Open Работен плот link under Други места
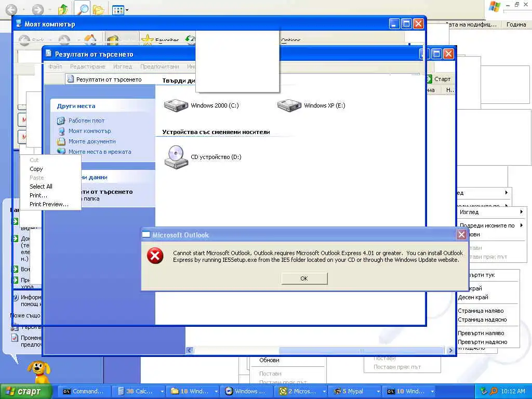The height and width of the screenshot is (399, 532). click(x=86, y=121)
